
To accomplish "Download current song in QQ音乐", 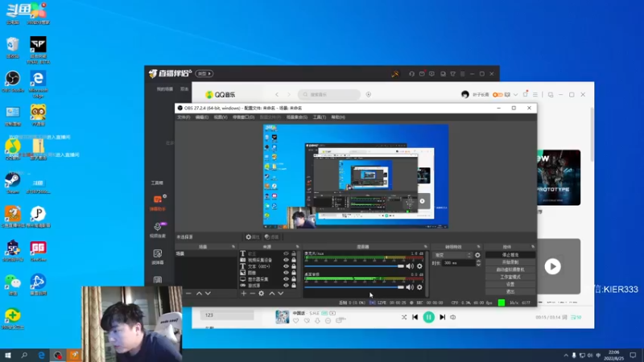I will click(317, 320).
